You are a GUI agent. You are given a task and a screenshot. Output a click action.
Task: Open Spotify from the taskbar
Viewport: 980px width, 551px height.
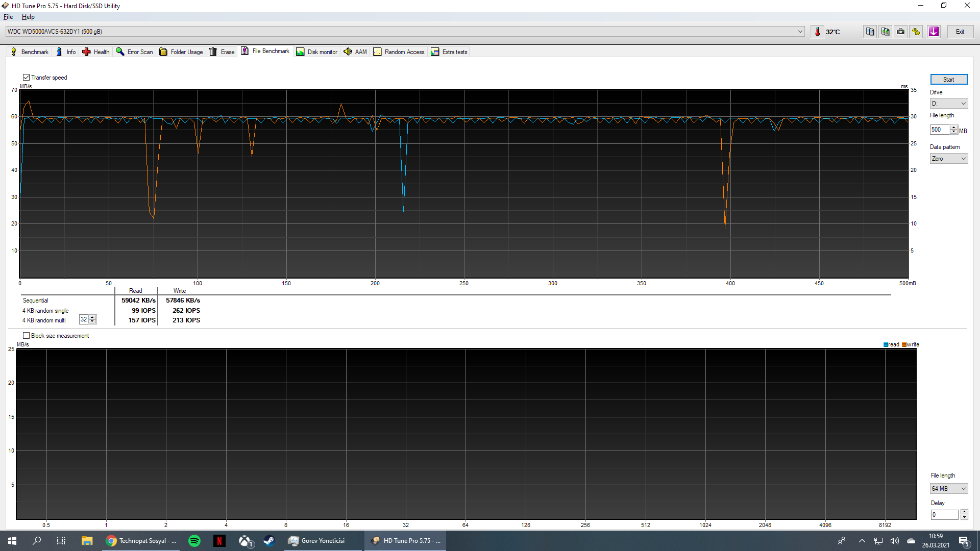point(194,540)
